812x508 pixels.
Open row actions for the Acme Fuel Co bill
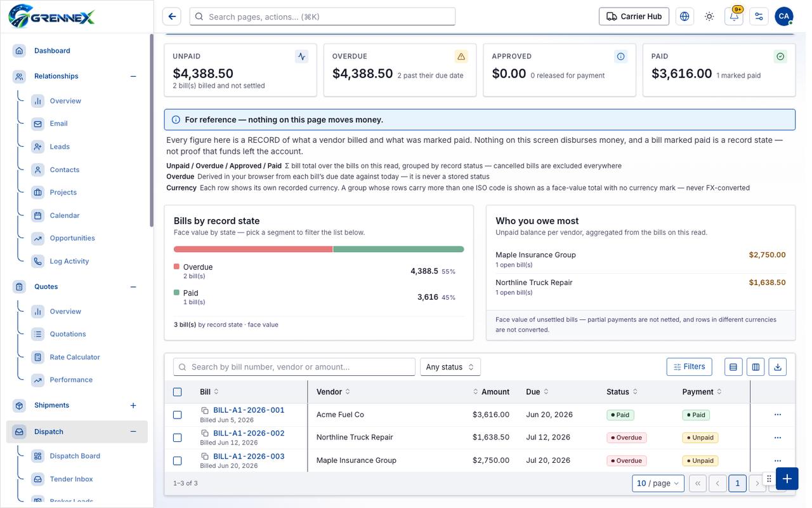click(x=778, y=415)
